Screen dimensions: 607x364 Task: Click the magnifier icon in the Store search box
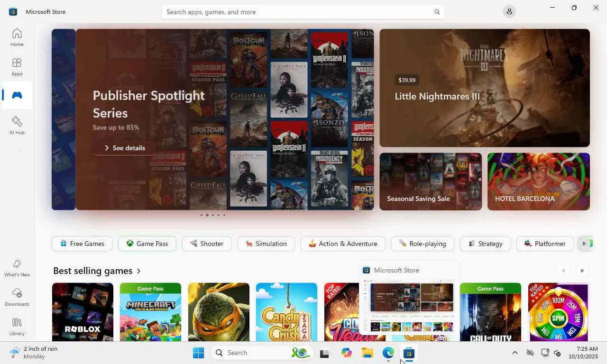point(437,12)
